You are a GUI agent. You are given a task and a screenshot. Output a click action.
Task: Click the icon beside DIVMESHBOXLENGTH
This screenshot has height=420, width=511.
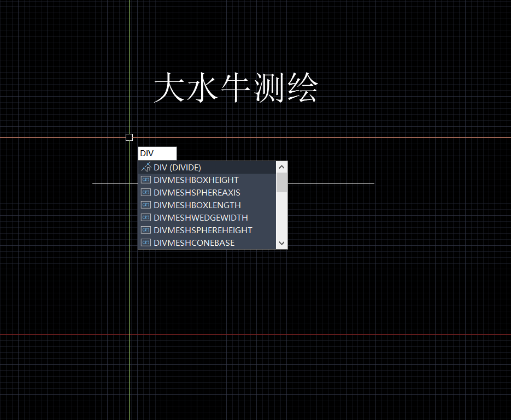(145, 205)
